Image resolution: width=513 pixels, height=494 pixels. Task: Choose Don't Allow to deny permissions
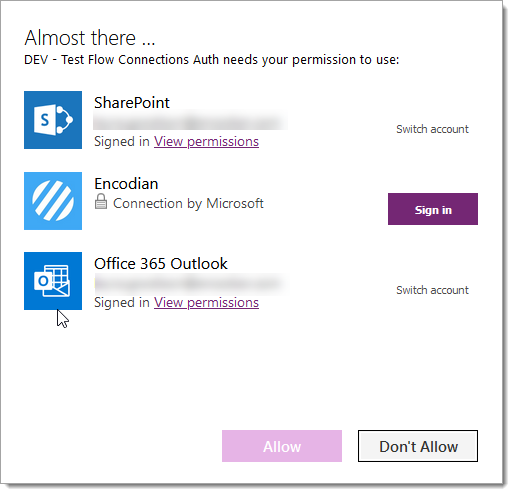point(418,447)
